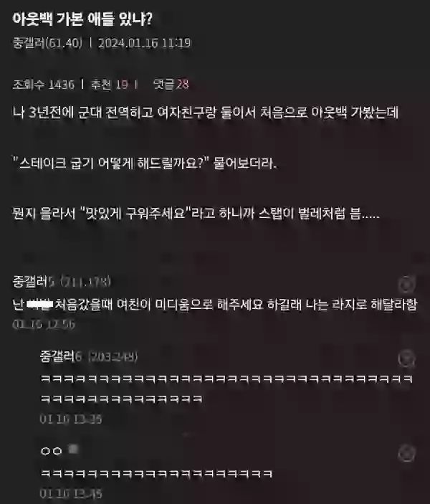Click the small badge icon next to ㅇㅇ nickname
The width and height of the screenshot is (430, 504).
tap(74, 450)
